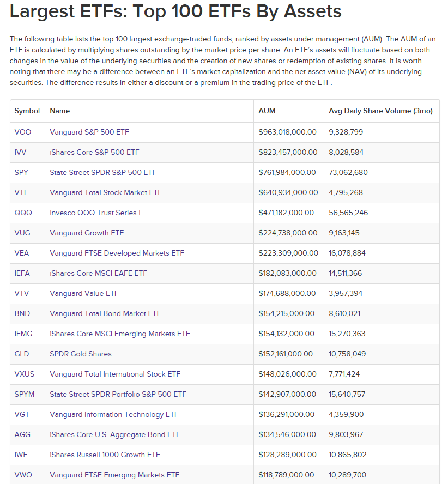
Task: Click the VTI ticker link
Action: pos(20,192)
